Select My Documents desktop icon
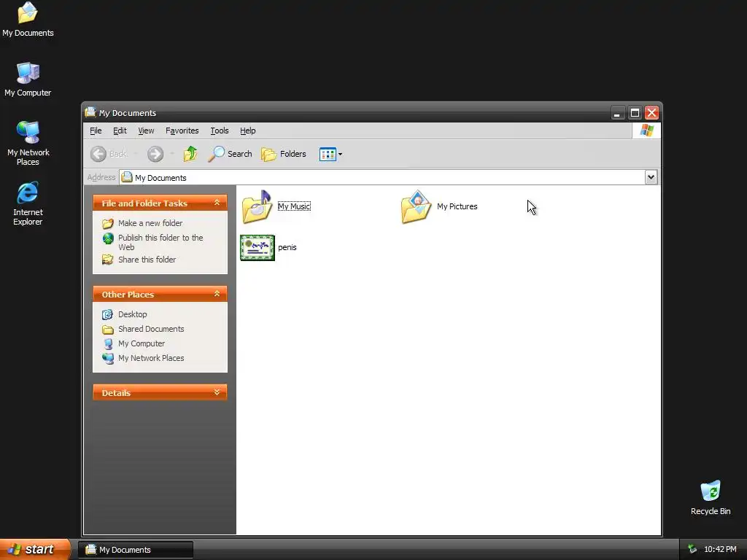The height and width of the screenshot is (560, 747). pyautogui.click(x=28, y=19)
